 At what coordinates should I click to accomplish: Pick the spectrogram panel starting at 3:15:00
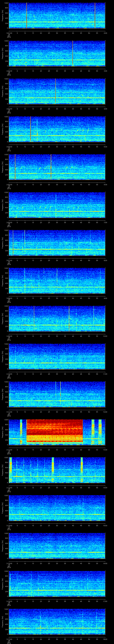pos(57,546)
